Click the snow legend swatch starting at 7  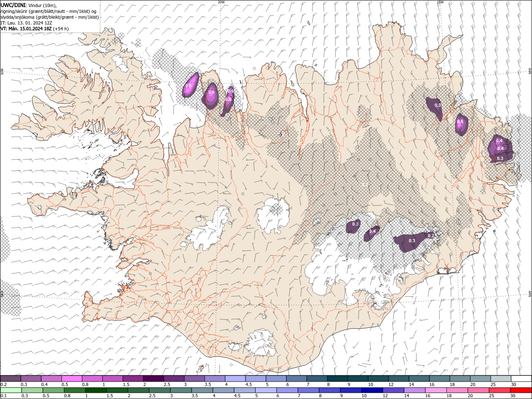click(x=316, y=379)
